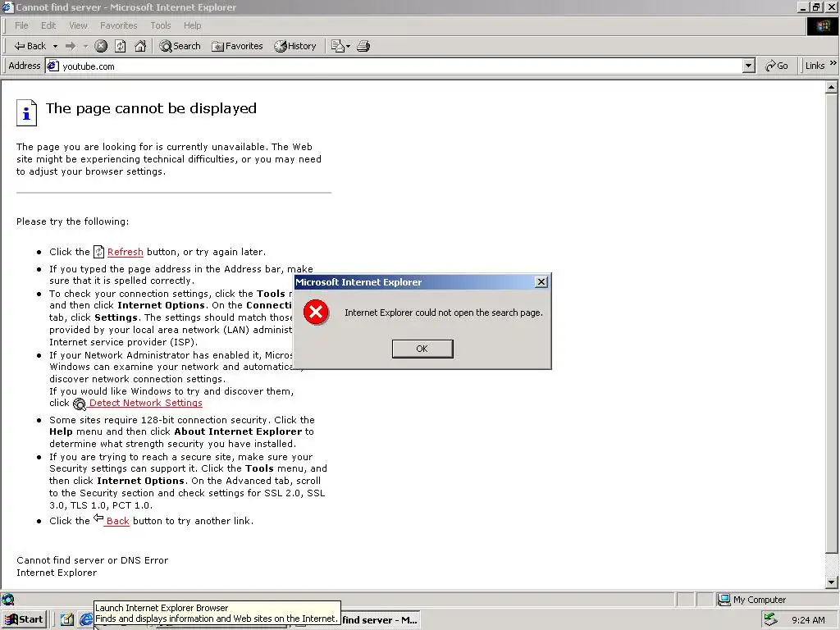Click the scroll down arrow
This screenshot has height=630, width=840.
(832, 582)
